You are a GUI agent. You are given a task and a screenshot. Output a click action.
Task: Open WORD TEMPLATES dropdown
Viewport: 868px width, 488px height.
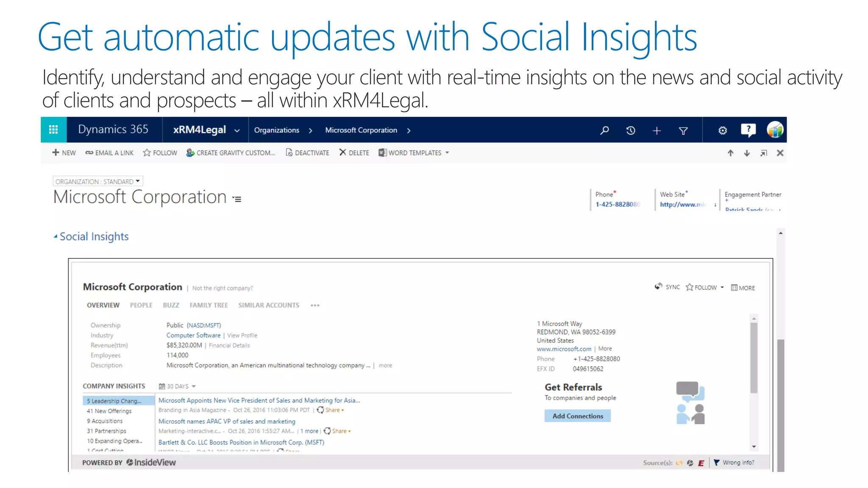pos(414,152)
